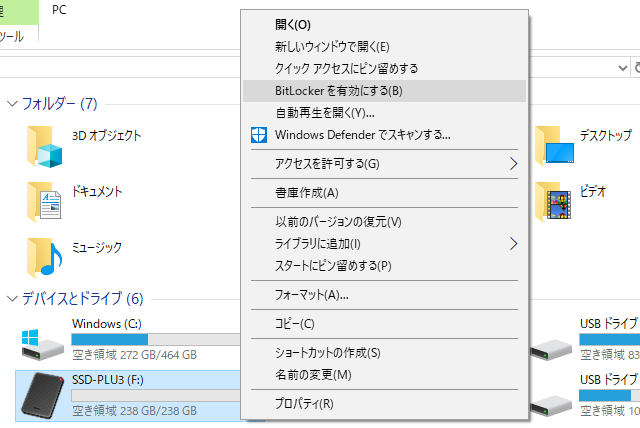
Task: Choose コピー(C) from the context menu
Action: pos(384,324)
